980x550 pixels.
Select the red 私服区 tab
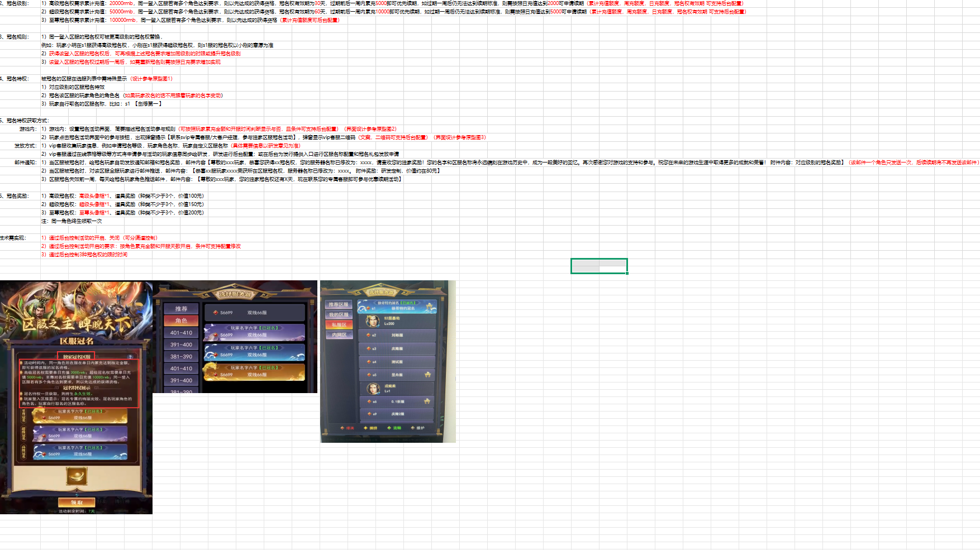tap(339, 325)
